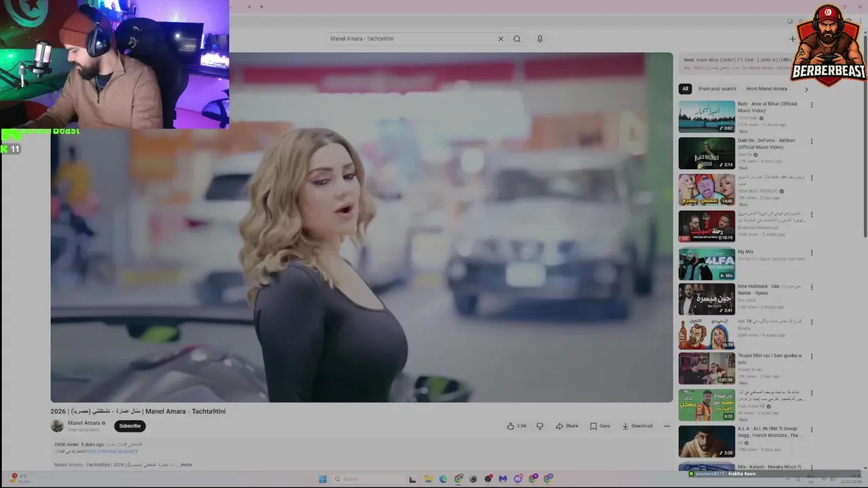Screen dimensions: 868x488
Task: Open weather widget on taskbar
Action: [19, 479]
